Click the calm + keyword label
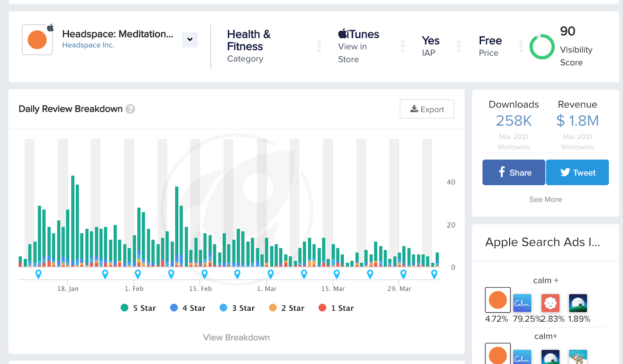The height and width of the screenshot is (364, 623). [x=546, y=280]
